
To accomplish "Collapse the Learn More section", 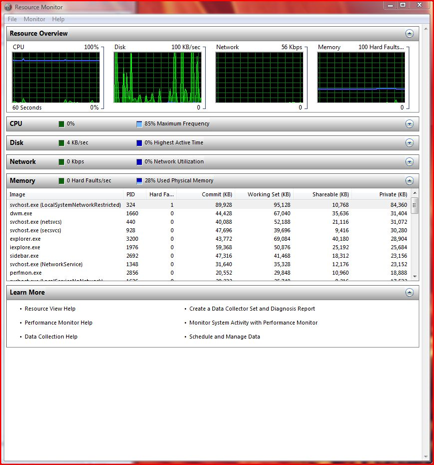I will pos(409,292).
